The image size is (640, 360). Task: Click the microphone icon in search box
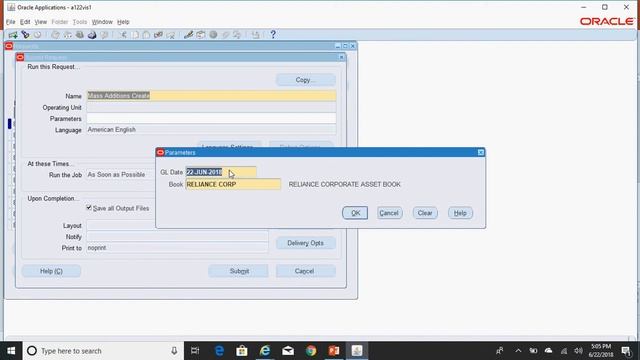174,351
